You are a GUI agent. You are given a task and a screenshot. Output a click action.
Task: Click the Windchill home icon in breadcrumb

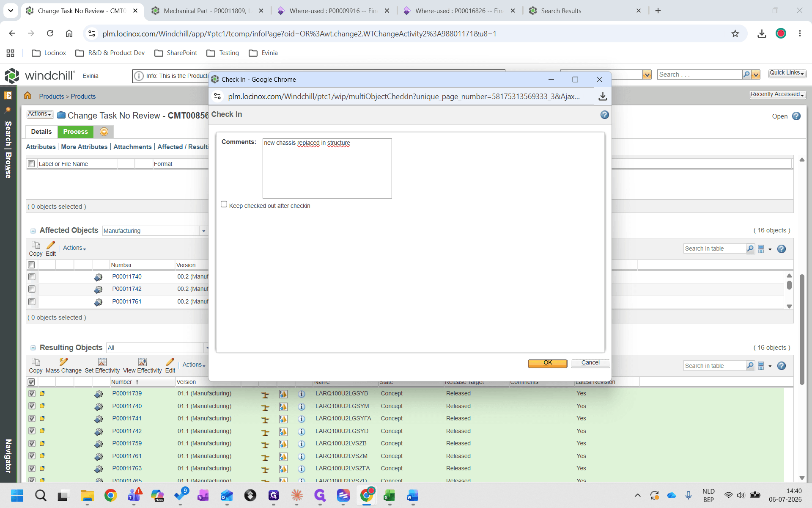pyautogui.click(x=27, y=96)
